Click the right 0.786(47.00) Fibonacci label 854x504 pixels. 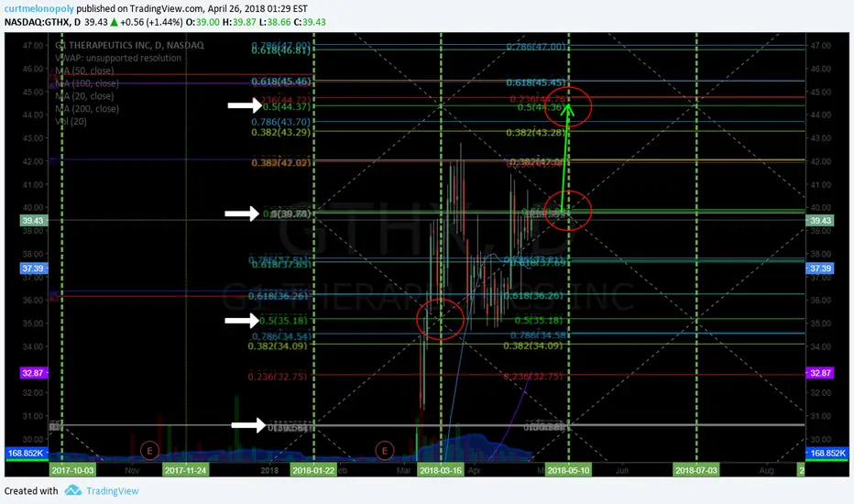coord(536,47)
